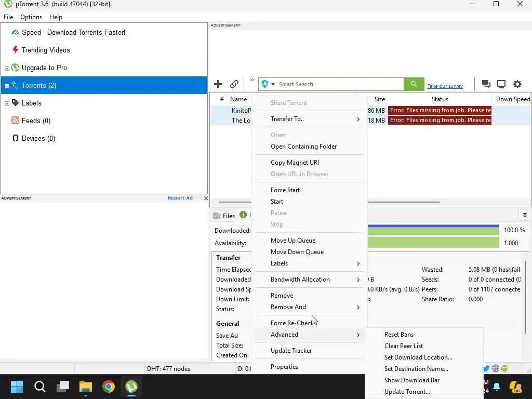The height and width of the screenshot is (399, 532).
Task: Click the green search magnifier button
Action: tap(414, 84)
